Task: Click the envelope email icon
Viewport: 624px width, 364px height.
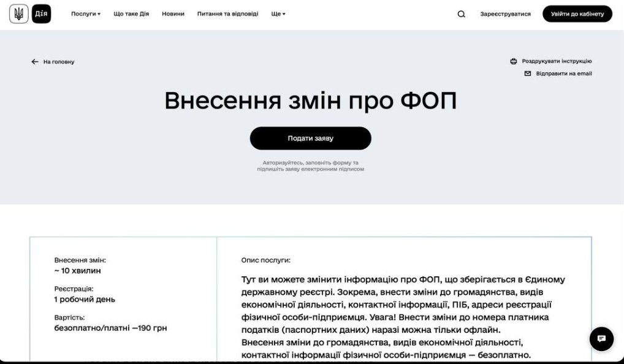Action: click(528, 74)
